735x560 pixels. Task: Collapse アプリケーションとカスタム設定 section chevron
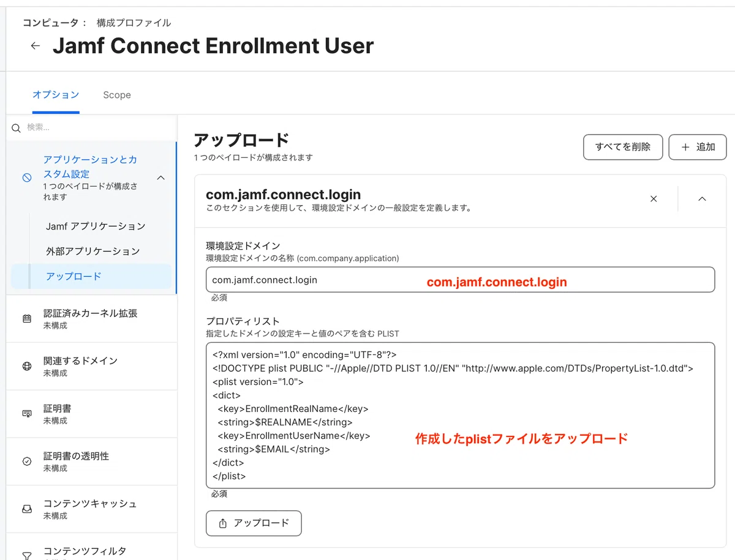pyautogui.click(x=161, y=178)
